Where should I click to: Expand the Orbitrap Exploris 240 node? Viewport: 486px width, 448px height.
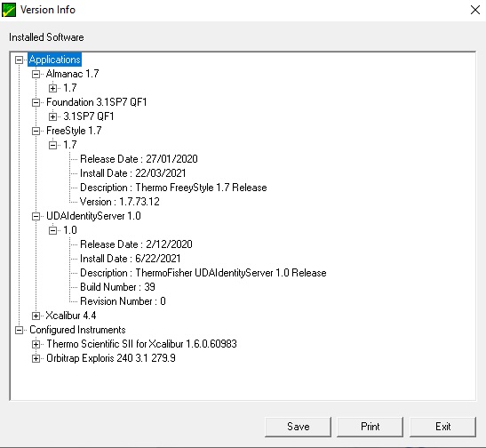tap(36, 359)
